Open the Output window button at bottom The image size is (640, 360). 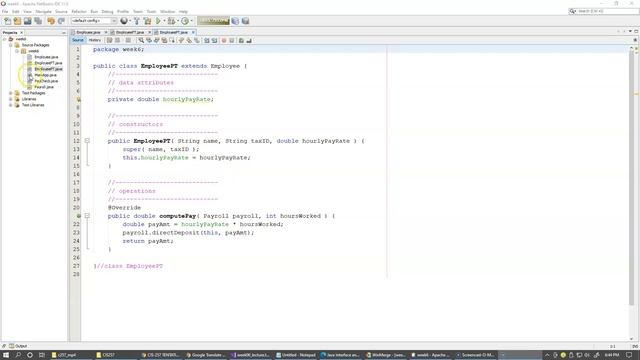click(x=18, y=346)
